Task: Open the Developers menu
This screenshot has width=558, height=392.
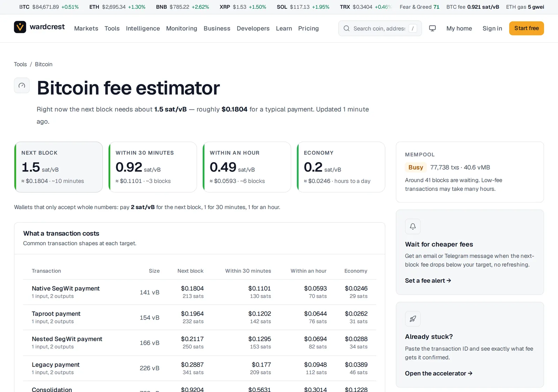Action: coord(253,29)
